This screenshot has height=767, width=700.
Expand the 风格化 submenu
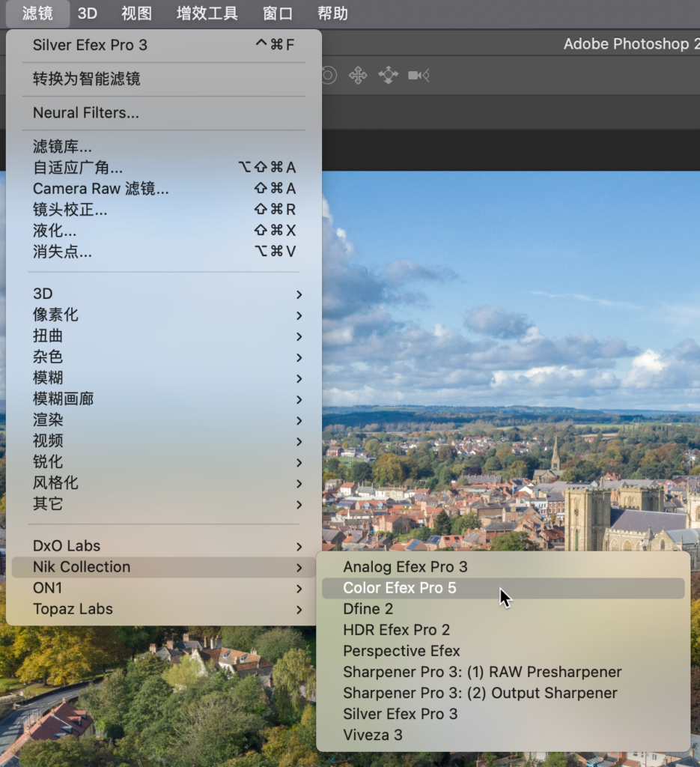[164, 483]
